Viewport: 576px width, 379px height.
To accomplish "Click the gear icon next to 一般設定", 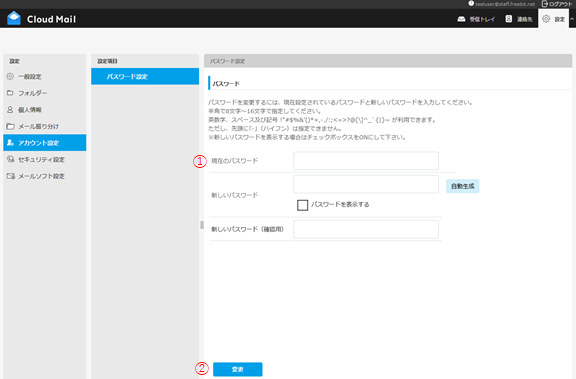I will pyautogui.click(x=10, y=76).
